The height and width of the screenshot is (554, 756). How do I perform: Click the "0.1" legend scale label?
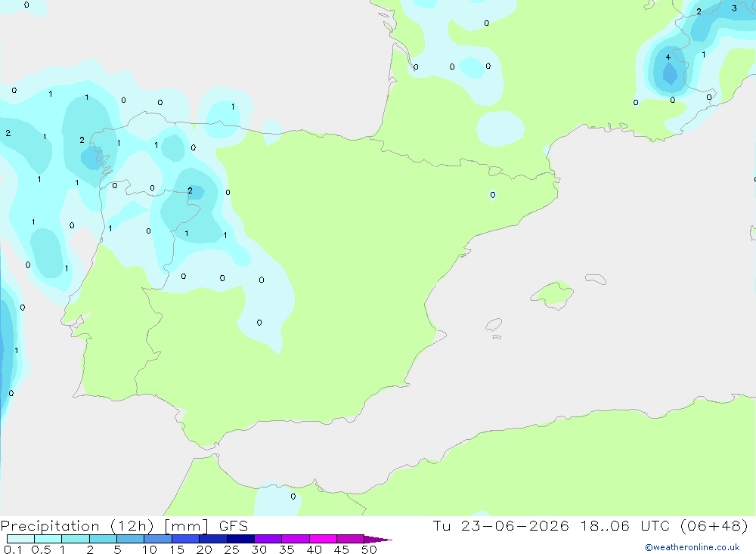click(x=13, y=549)
